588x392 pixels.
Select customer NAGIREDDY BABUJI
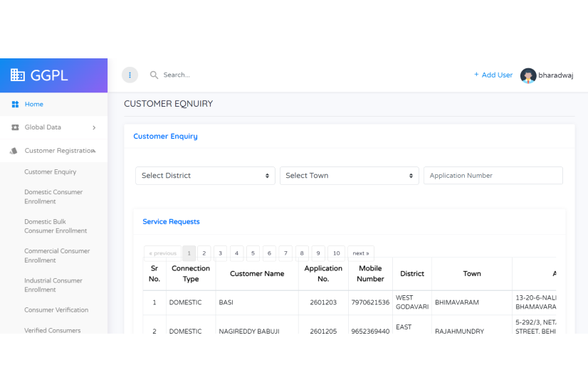[x=249, y=331]
